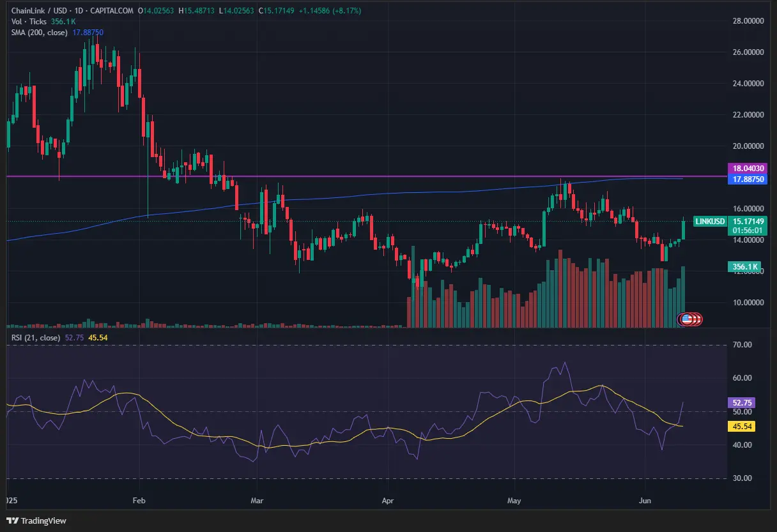This screenshot has height=532, width=777.
Task: Click the 26.00000 price axis label
Action: coord(748,52)
